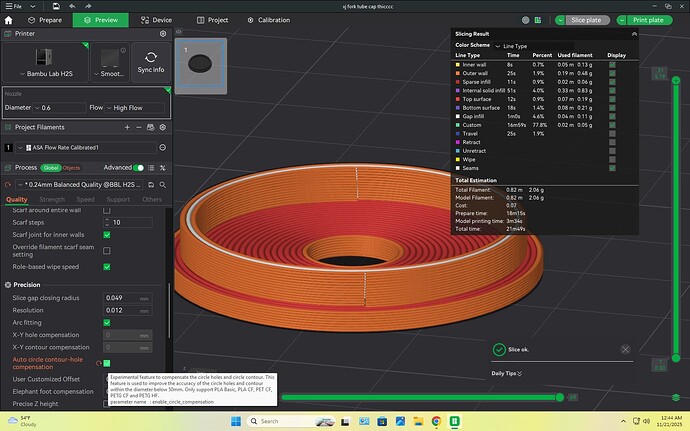Open Speed settings tab
Screen dimensions: 690x431
pos(85,199)
